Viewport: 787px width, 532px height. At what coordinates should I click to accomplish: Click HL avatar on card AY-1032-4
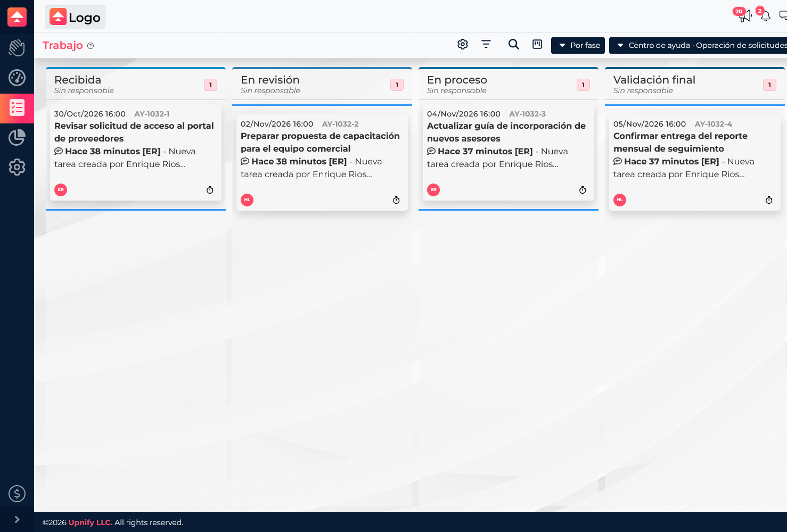(620, 200)
